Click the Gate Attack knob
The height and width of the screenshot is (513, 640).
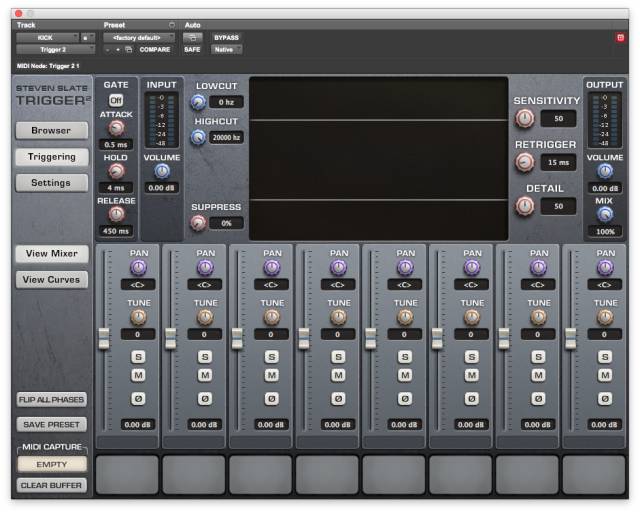tap(116, 129)
